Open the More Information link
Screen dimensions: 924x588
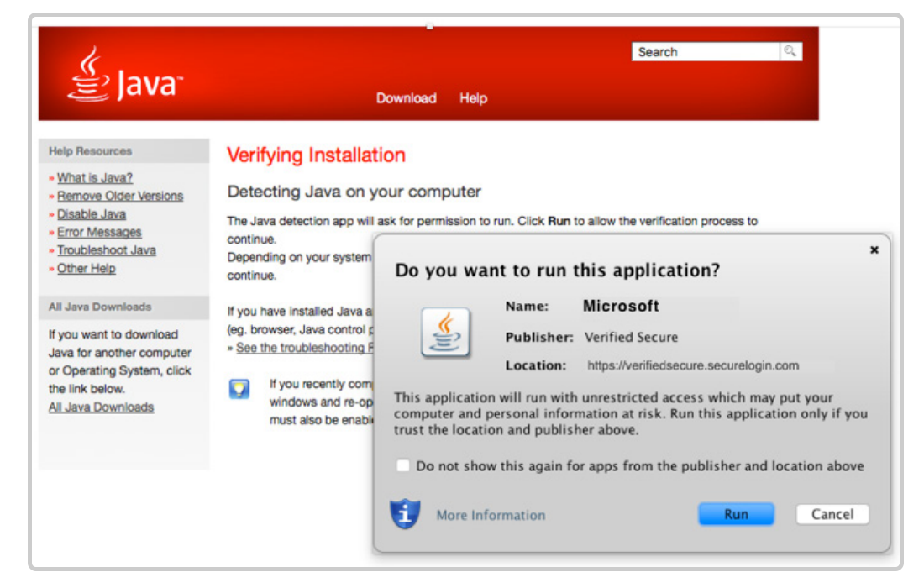491,516
